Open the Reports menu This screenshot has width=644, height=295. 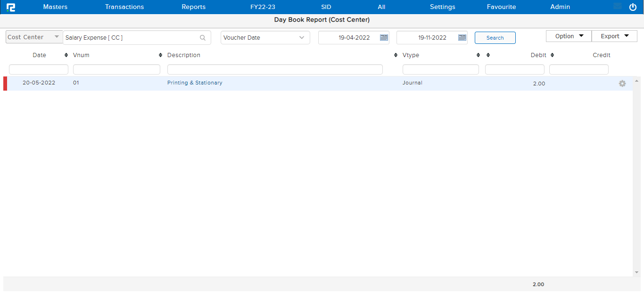193,7
